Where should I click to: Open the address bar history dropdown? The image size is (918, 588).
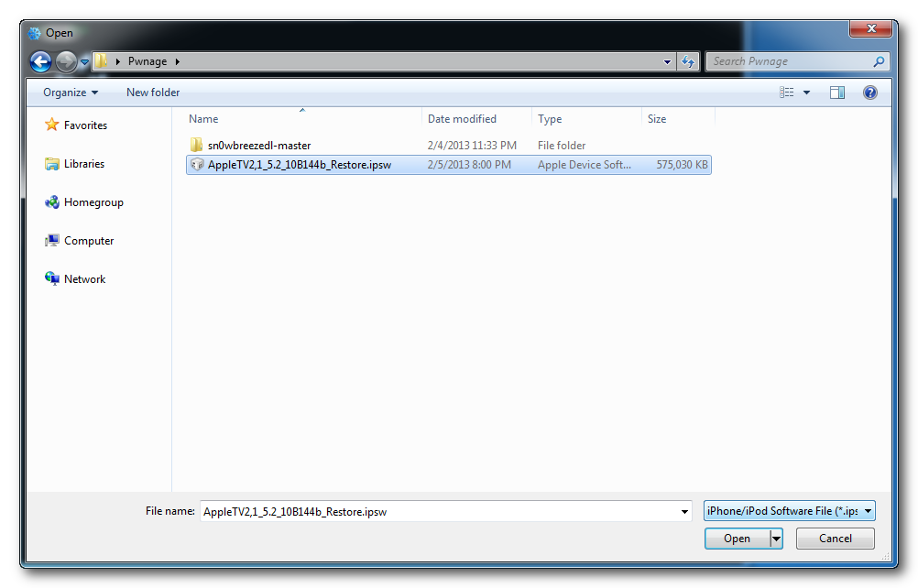(667, 61)
